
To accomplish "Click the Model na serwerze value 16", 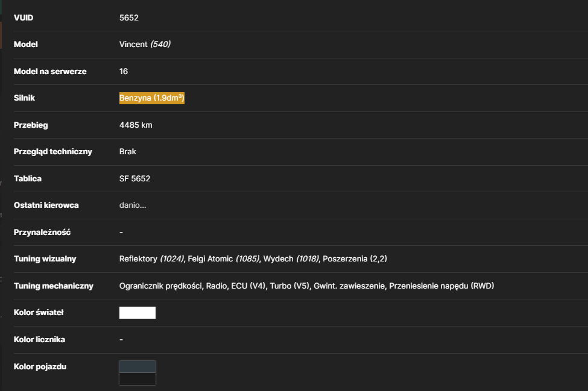I will (x=124, y=71).
